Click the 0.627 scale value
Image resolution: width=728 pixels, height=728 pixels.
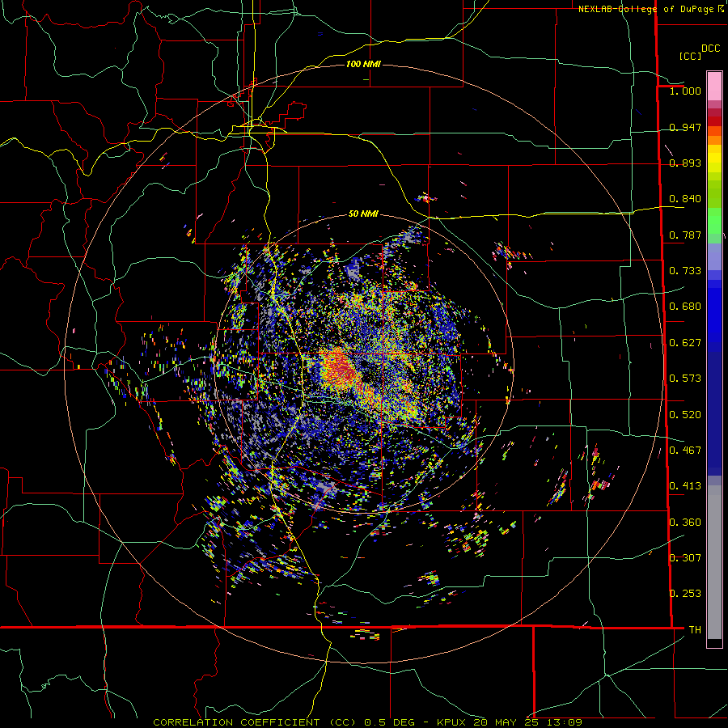pyautogui.click(x=685, y=343)
